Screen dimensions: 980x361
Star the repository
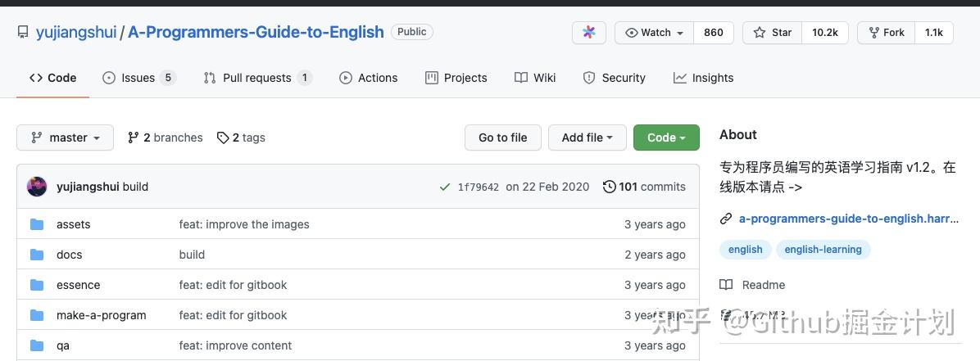(772, 33)
